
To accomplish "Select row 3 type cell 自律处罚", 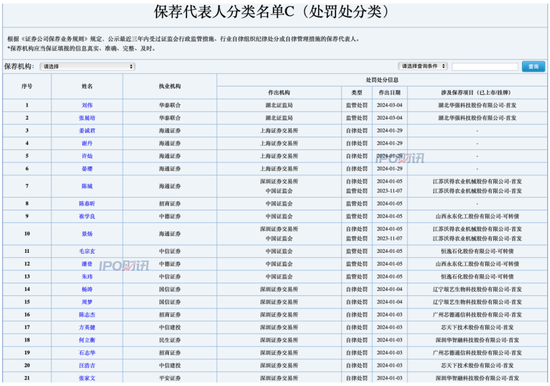I will (357, 131).
